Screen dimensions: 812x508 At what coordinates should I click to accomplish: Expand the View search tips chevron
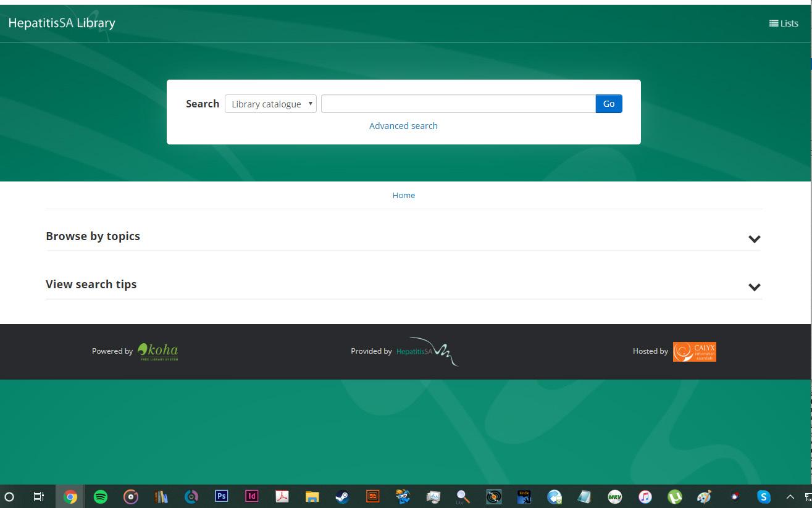pos(754,286)
